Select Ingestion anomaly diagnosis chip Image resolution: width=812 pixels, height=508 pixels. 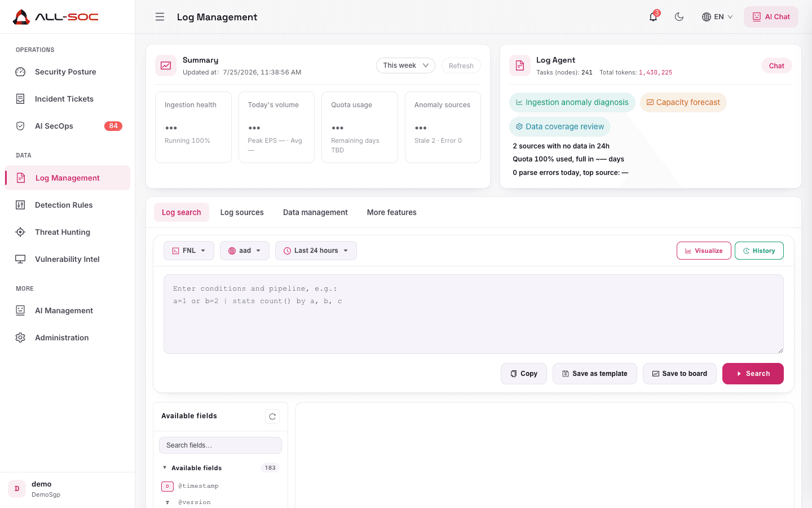572,102
